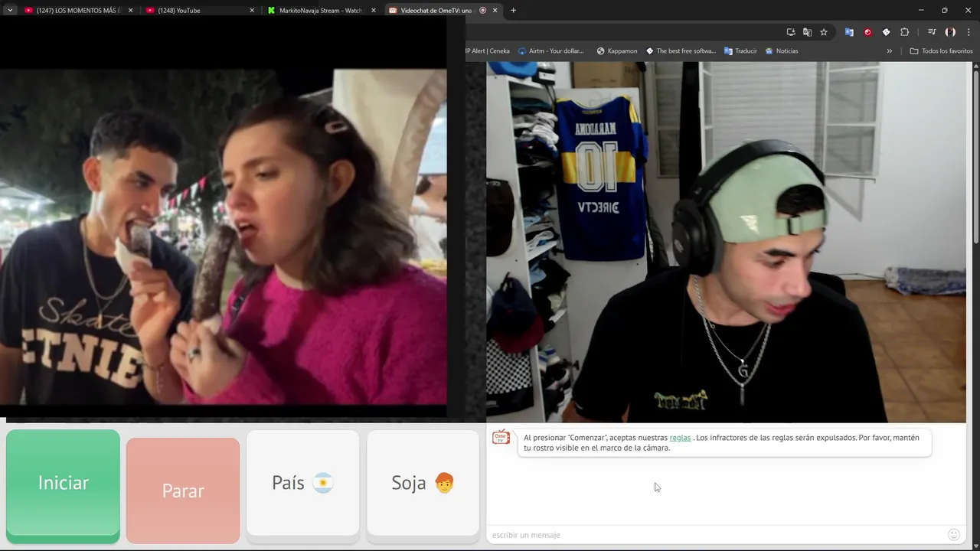Open the Alert | Ceneka bookmark

point(487,51)
